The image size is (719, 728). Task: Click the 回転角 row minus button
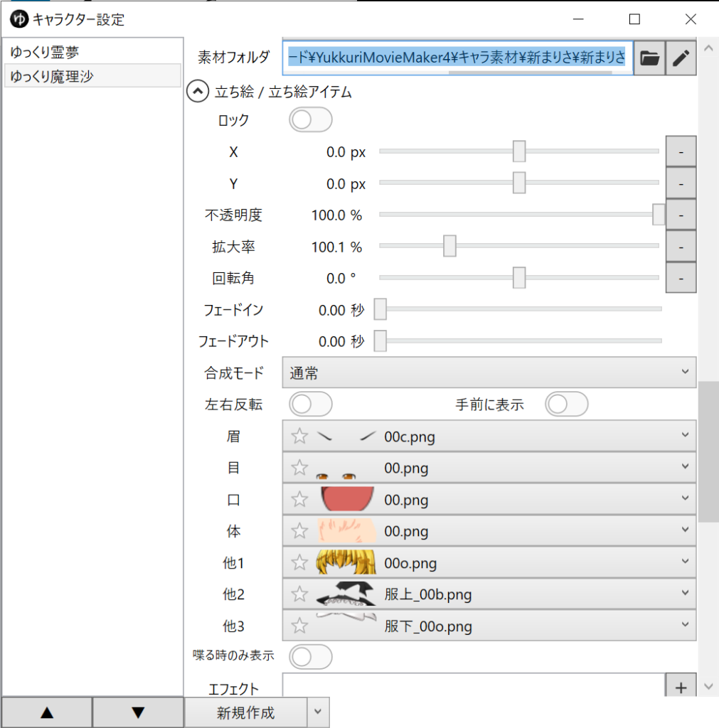tap(681, 278)
